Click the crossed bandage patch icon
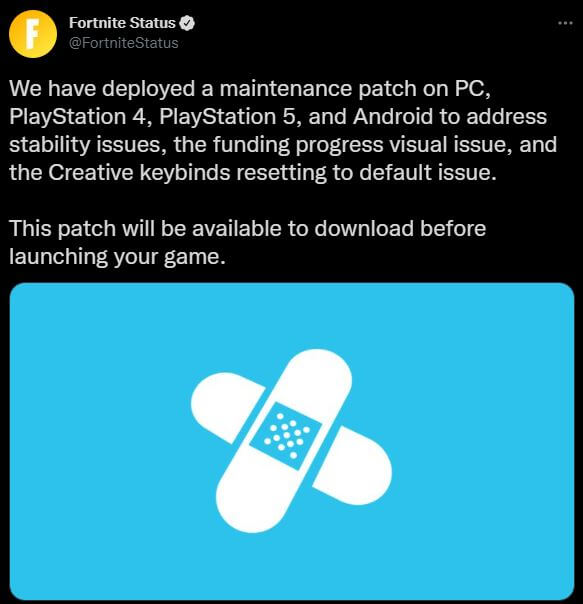Screen dimensions: 583x604 [291, 441]
